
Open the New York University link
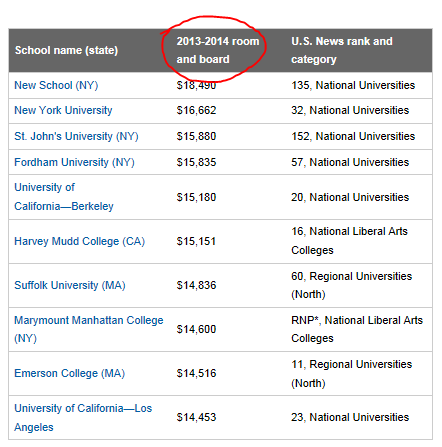[x=63, y=110]
